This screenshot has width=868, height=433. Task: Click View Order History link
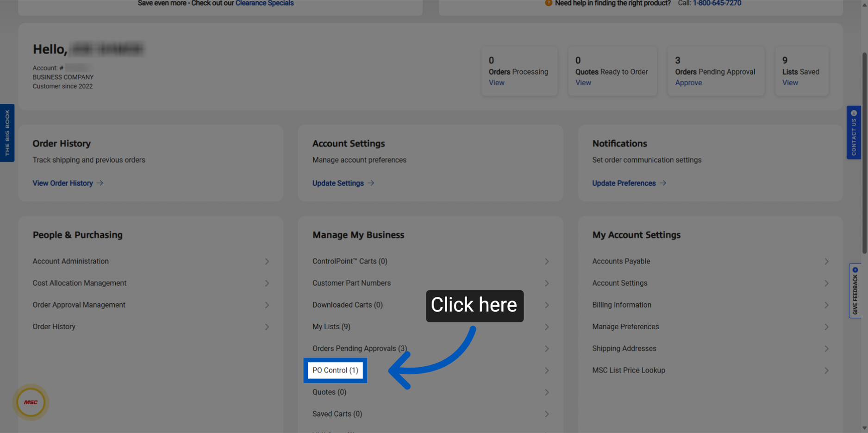(62, 183)
